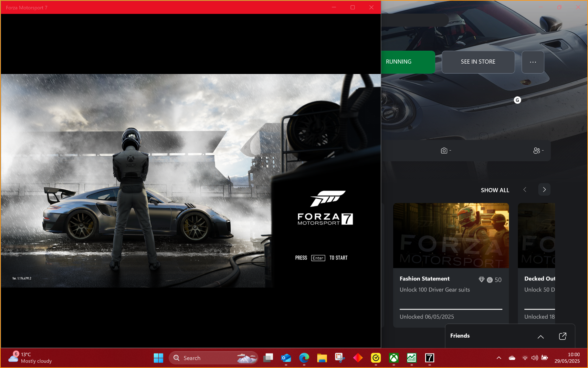Click the version number text "Ver. 1.174.4791.2"
Viewport: 588px width, 368px height.
point(22,278)
